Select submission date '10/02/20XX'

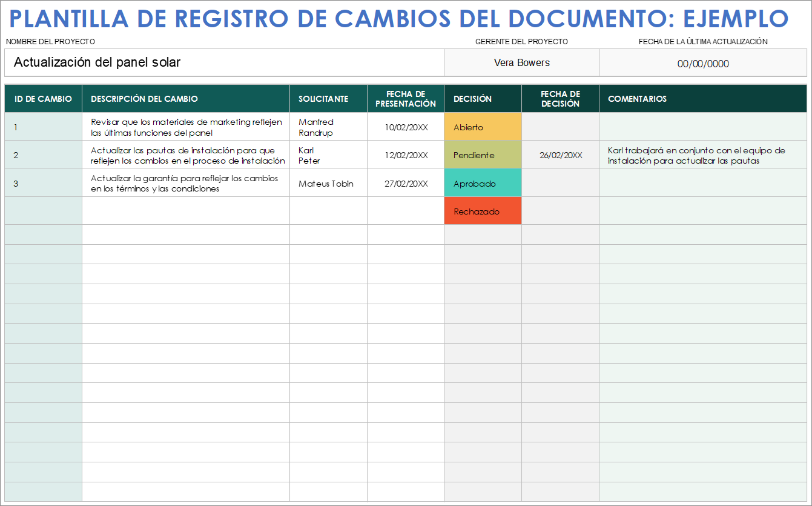coord(406,127)
